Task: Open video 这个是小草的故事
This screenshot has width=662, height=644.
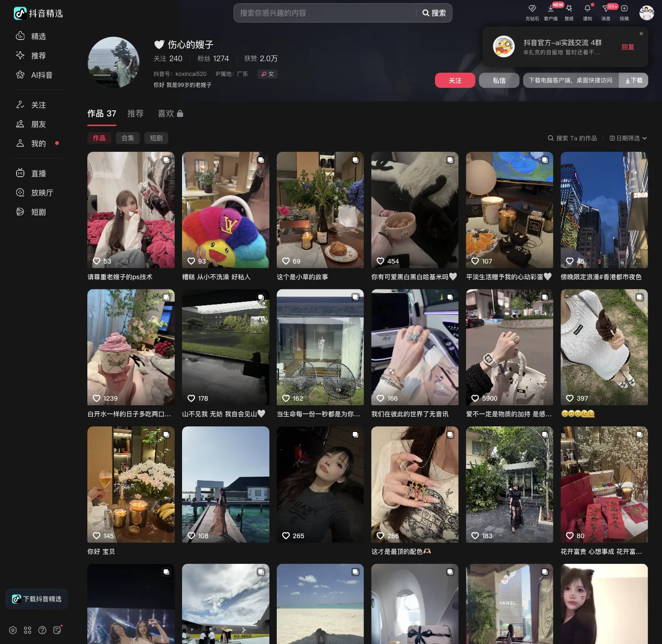Action: tap(320, 210)
